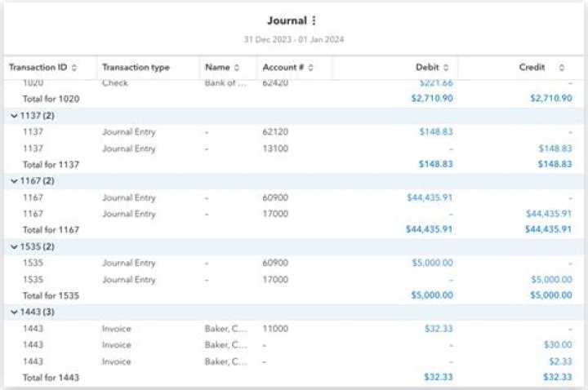Open the Journal report kebab menu
588x390 pixels.
(x=314, y=21)
